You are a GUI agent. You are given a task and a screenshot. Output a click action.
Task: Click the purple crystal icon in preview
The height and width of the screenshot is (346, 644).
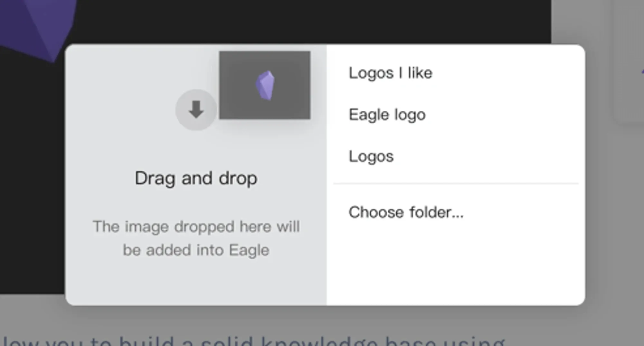(265, 86)
